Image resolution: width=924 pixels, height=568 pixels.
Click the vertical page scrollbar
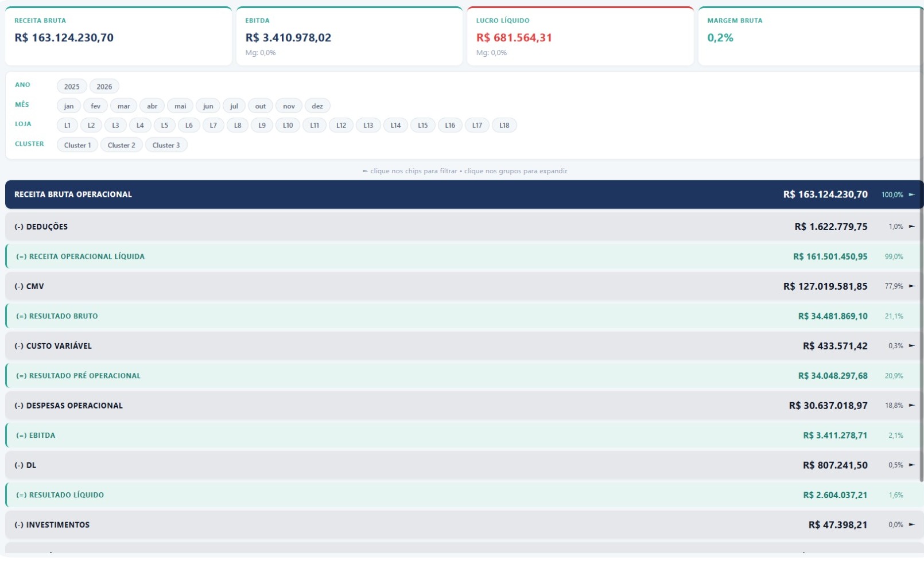pos(921,244)
